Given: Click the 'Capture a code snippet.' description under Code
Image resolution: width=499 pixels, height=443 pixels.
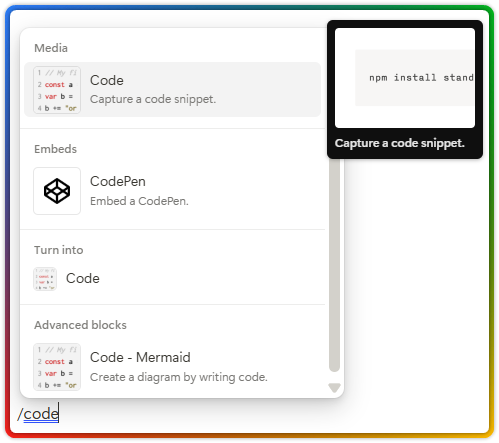Looking at the screenshot, I should (153, 99).
